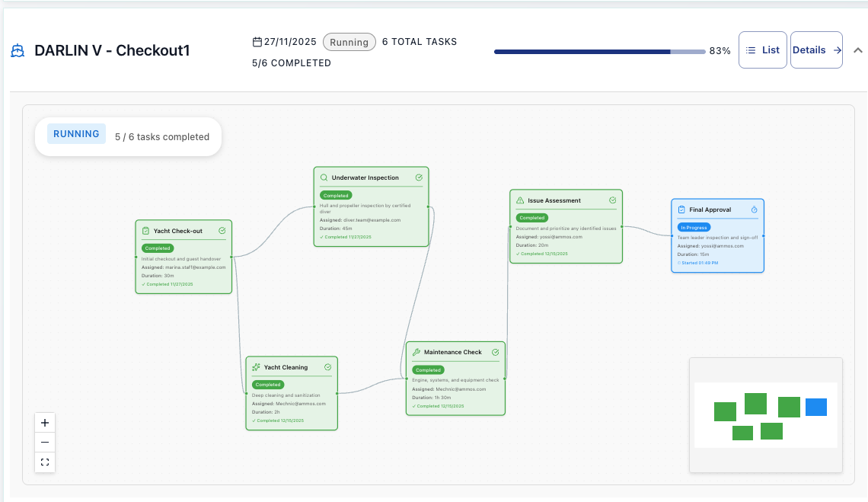Image resolution: width=868 pixels, height=502 pixels.
Task: Open the Details panel
Action: 816,50
